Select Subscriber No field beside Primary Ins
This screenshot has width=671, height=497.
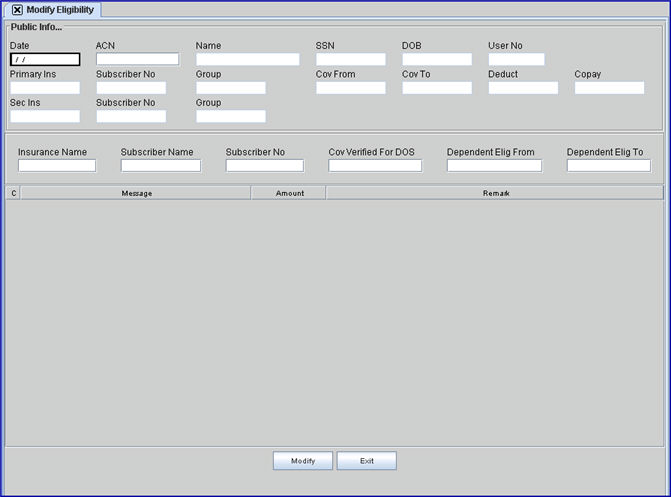click(x=131, y=88)
